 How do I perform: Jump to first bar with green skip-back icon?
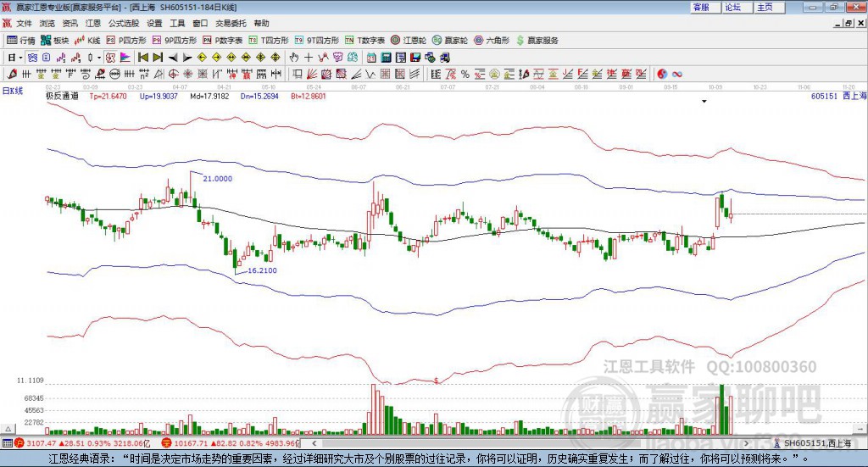142,58
